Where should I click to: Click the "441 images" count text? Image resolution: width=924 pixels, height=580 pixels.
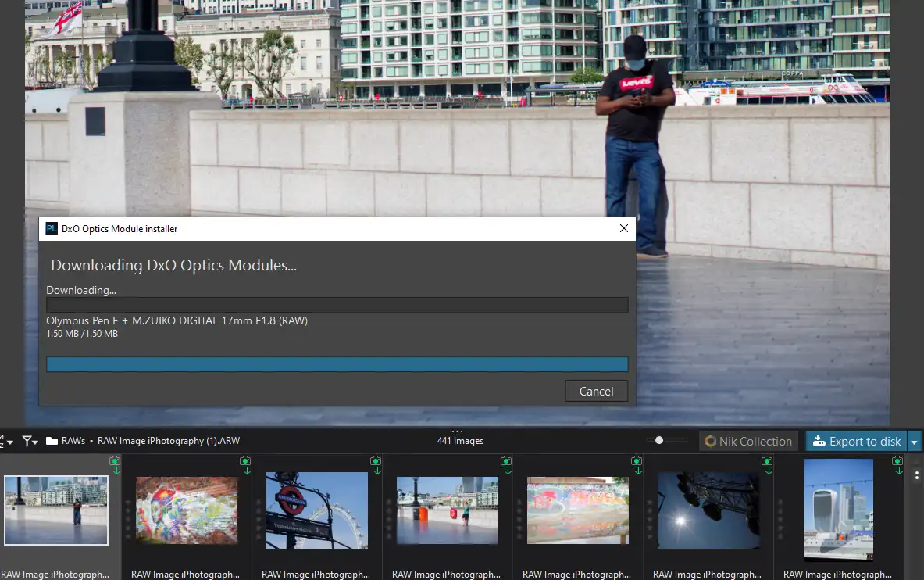click(x=460, y=441)
